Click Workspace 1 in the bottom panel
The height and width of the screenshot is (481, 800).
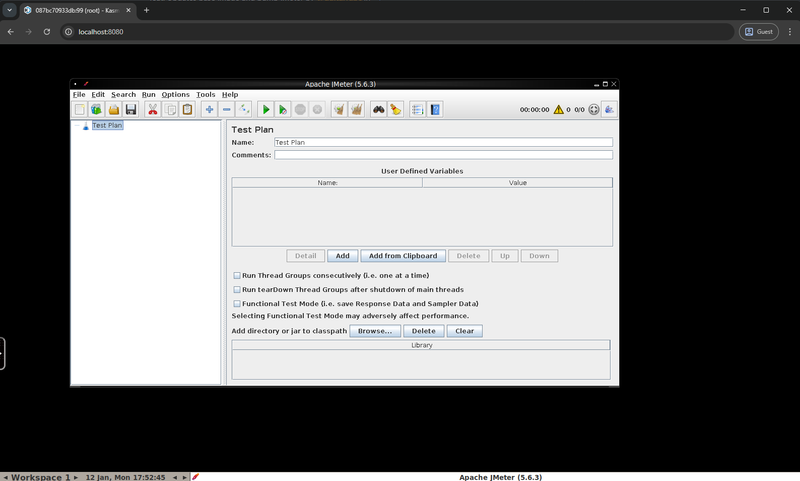tap(40, 477)
